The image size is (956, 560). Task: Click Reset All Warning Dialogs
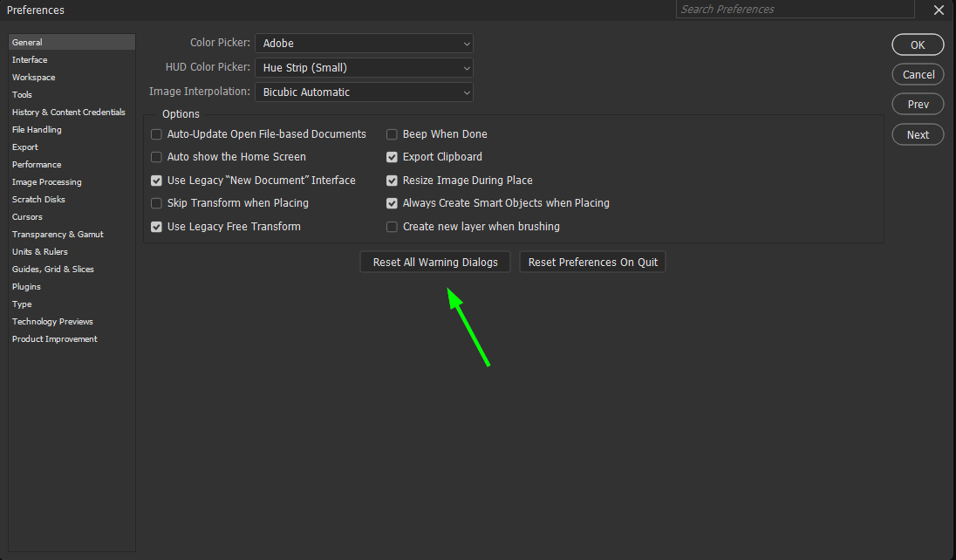[x=434, y=262]
